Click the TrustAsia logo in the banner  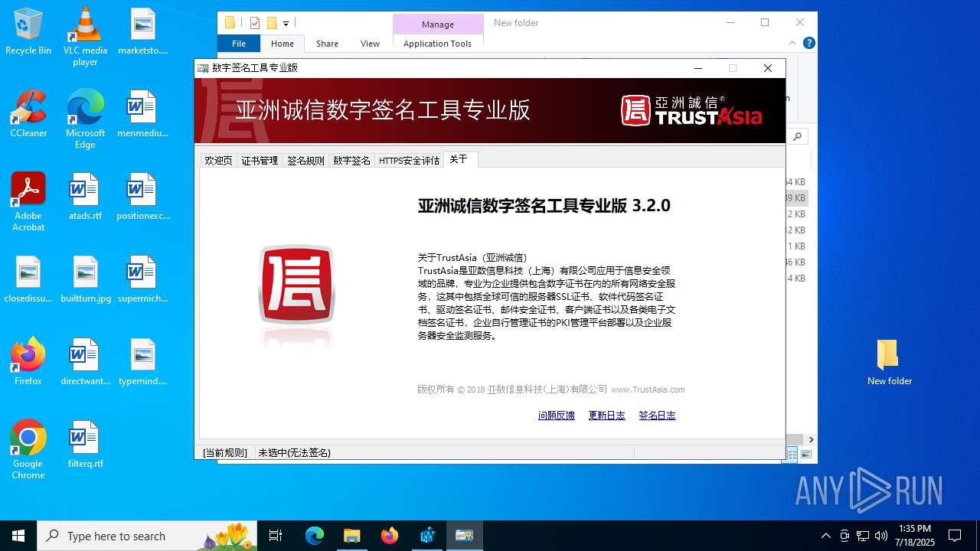point(691,110)
